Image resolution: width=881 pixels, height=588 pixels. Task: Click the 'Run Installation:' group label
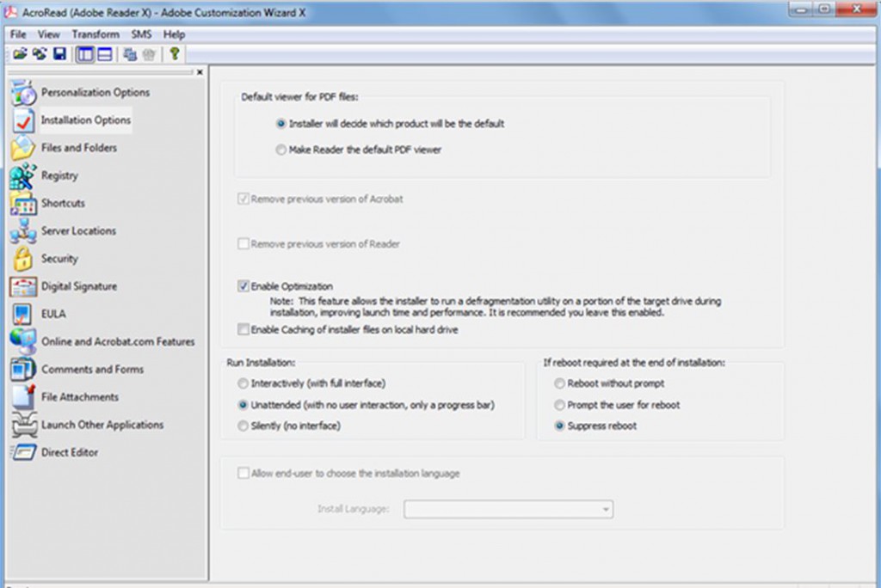pyautogui.click(x=261, y=363)
